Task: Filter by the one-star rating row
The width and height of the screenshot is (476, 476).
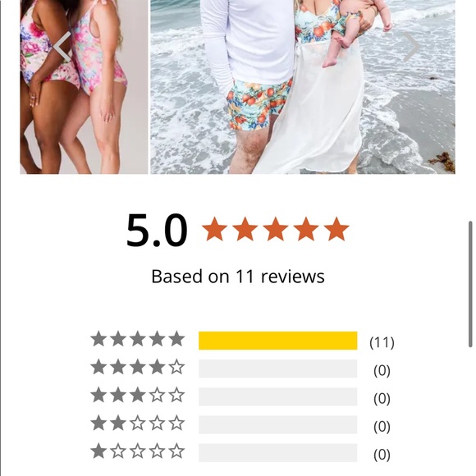Action: pos(138,451)
